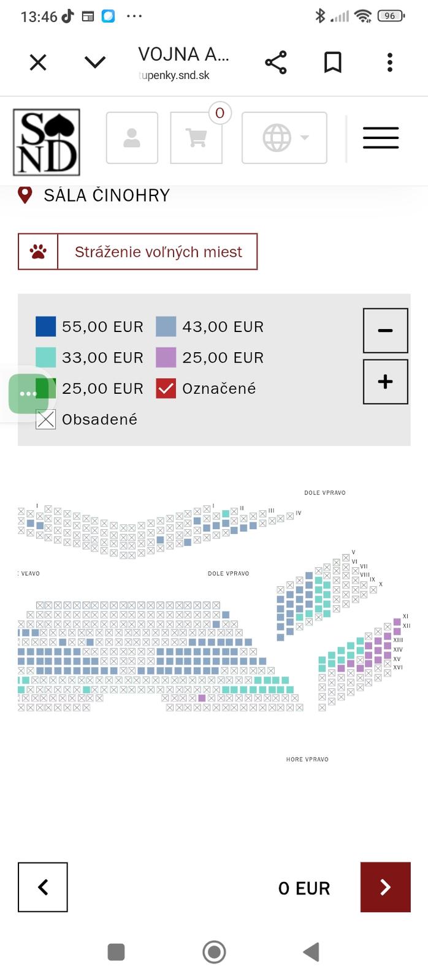The width and height of the screenshot is (428, 980).
Task: Toggle the Označené checked box
Action: click(x=166, y=388)
